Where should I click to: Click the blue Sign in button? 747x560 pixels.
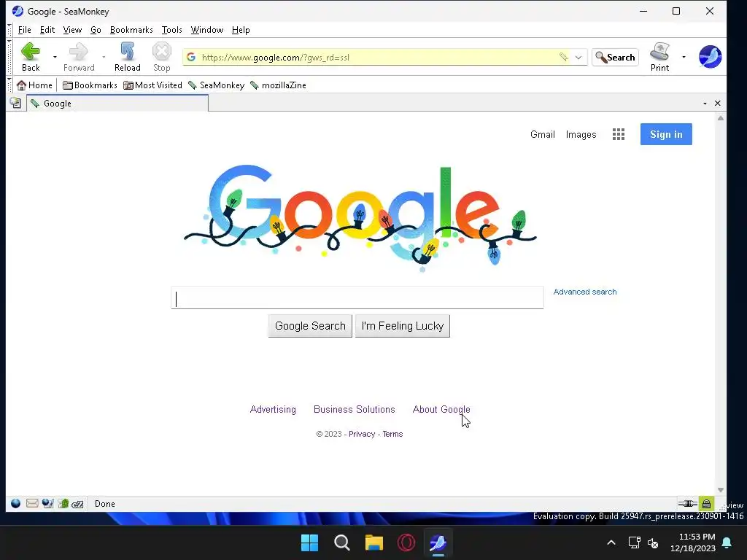pos(666,134)
